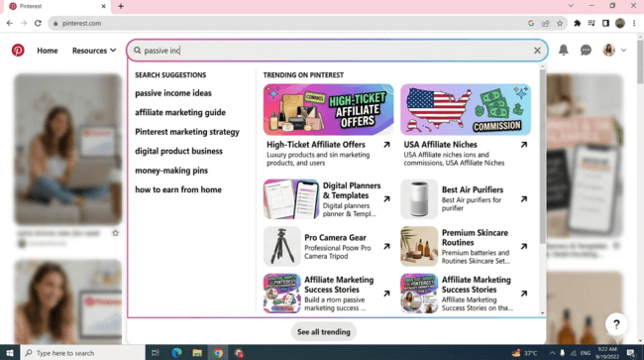644x360 pixels.
Task: Click the arrow beside Pro Camera Gear
Action: tap(386, 246)
